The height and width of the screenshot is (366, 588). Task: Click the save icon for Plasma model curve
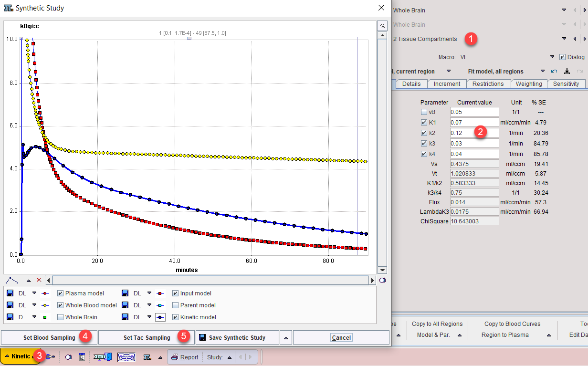coord(10,293)
